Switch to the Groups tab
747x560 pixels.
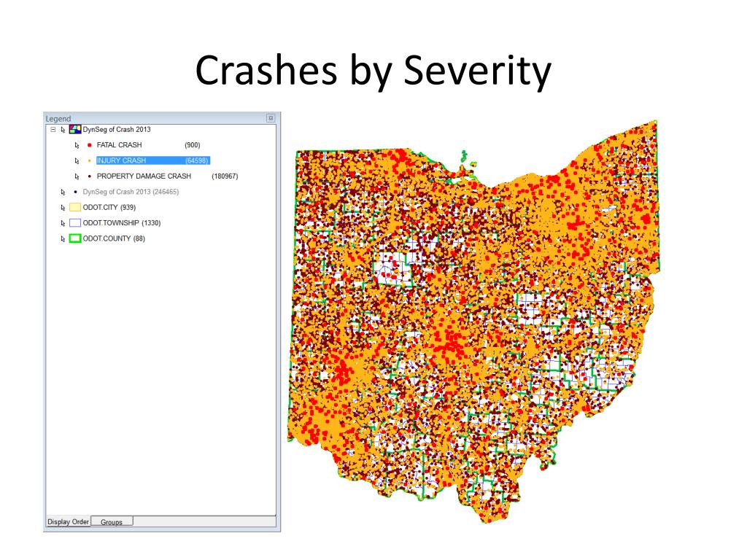click(x=112, y=522)
